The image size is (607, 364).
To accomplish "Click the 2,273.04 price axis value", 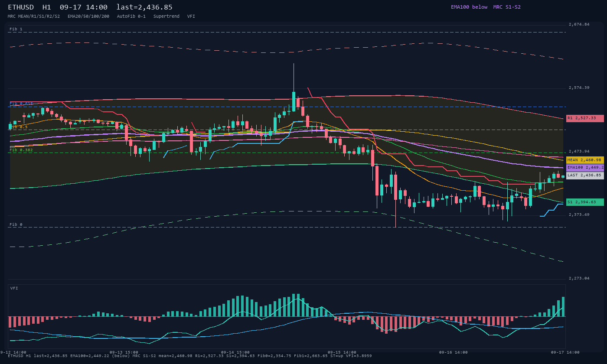I will 579,278.
